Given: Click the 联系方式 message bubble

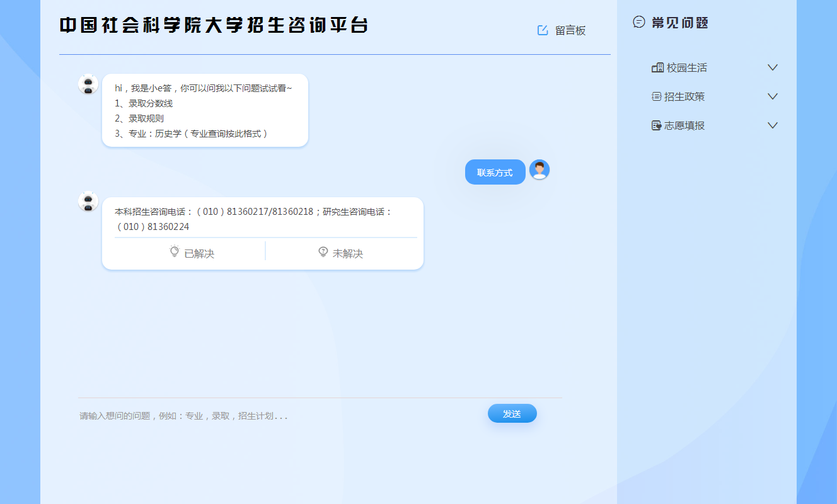Looking at the screenshot, I should tap(495, 172).
